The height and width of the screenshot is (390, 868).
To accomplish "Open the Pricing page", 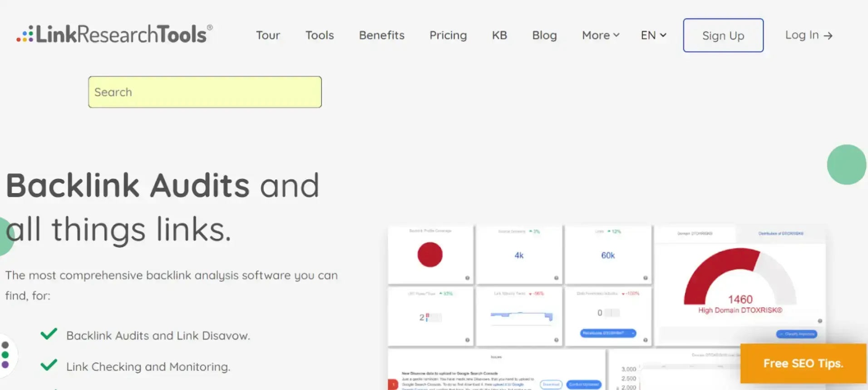I will [448, 35].
